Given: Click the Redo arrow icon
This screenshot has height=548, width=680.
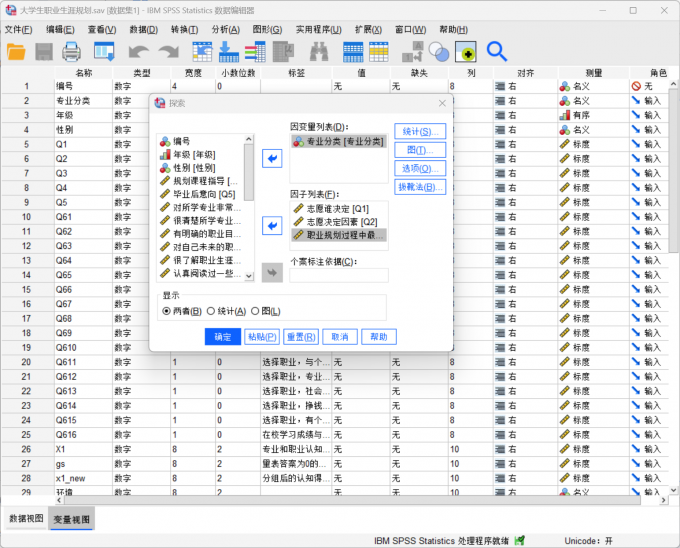Looking at the screenshot, I should point(169,52).
